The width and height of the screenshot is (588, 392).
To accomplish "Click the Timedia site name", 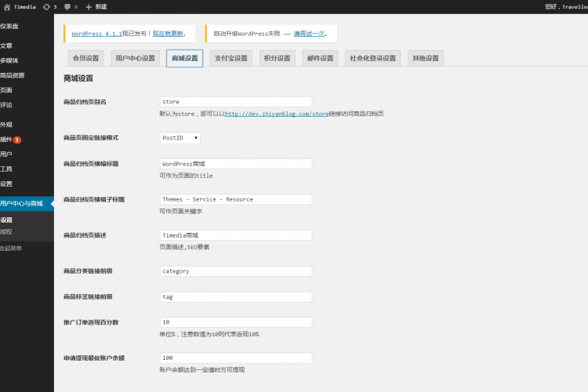I will pyautogui.click(x=25, y=7).
